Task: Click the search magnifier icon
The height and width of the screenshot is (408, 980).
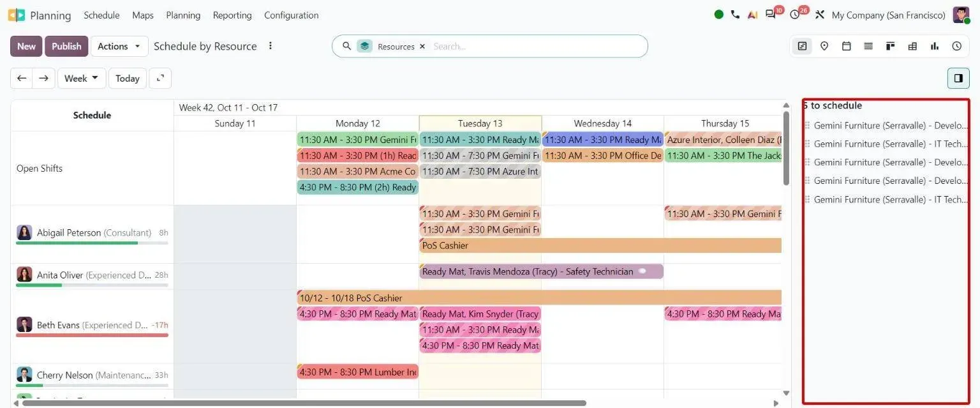Action: click(347, 46)
